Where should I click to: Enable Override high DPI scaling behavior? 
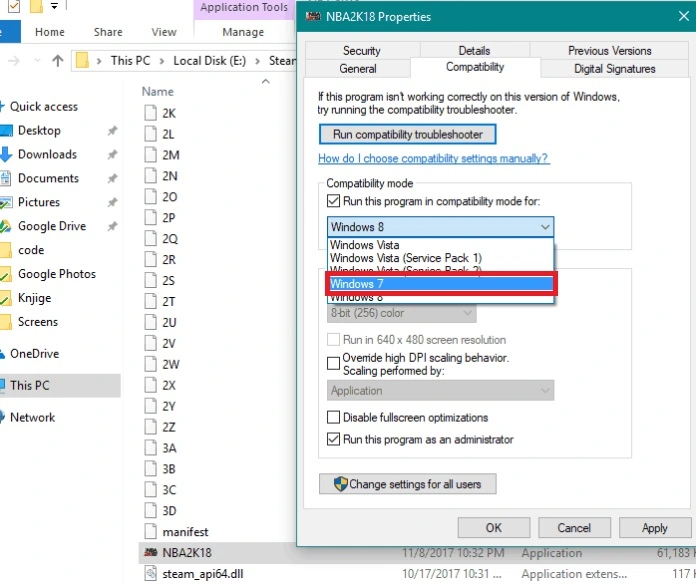pos(333,364)
